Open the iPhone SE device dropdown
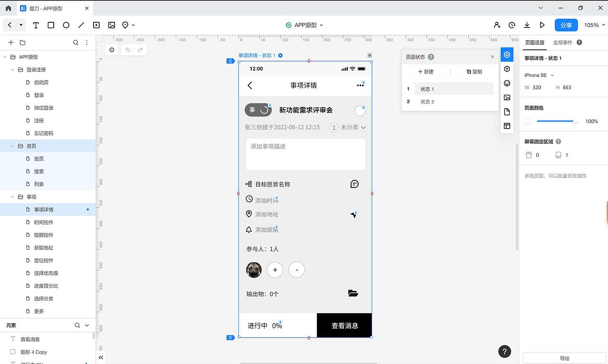This screenshot has height=364, width=608. pos(539,75)
